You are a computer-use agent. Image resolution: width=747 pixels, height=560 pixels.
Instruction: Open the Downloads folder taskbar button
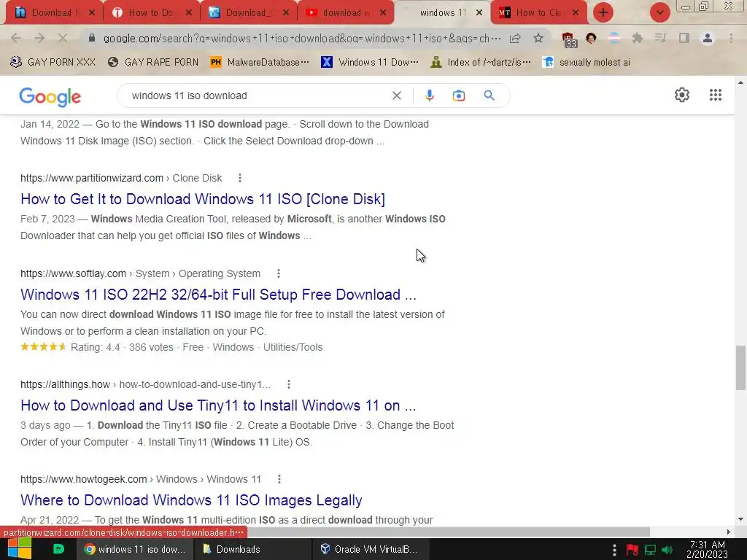(252, 549)
